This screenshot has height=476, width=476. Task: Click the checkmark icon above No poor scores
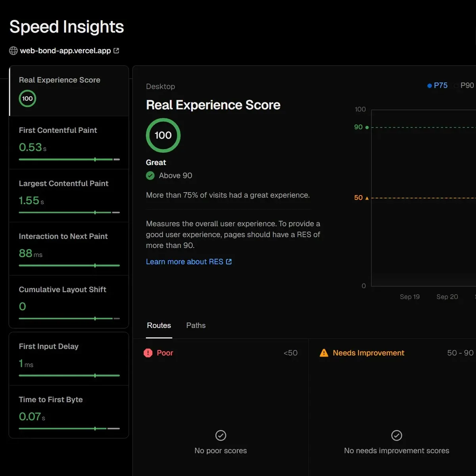pyautogui.click(x=221, y=436)
